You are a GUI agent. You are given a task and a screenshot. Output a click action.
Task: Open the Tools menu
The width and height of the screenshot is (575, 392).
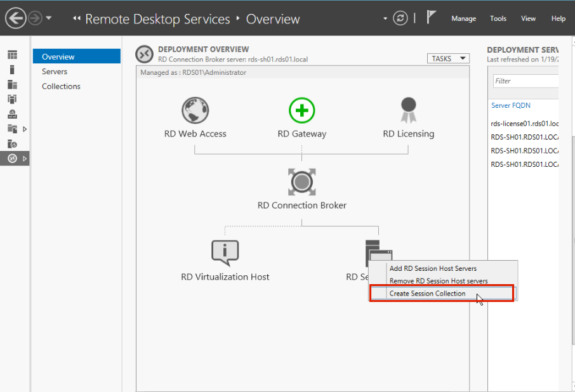pos(498,18)
